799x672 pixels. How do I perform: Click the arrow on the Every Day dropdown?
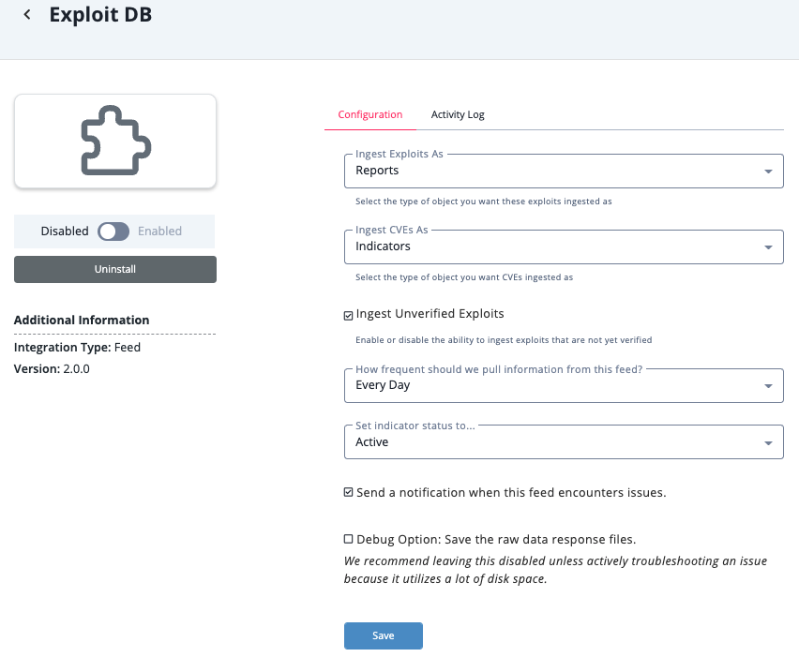768,386
